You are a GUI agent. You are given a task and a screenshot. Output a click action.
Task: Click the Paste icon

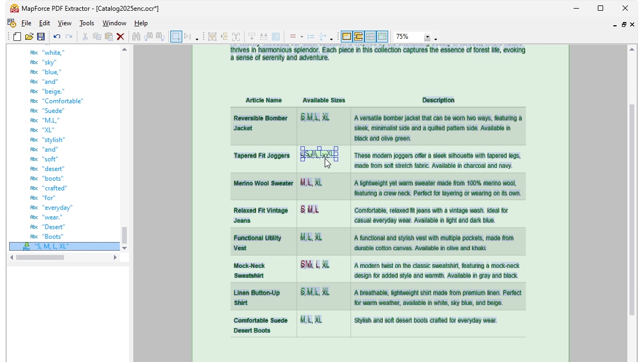(x=108, y=37)
